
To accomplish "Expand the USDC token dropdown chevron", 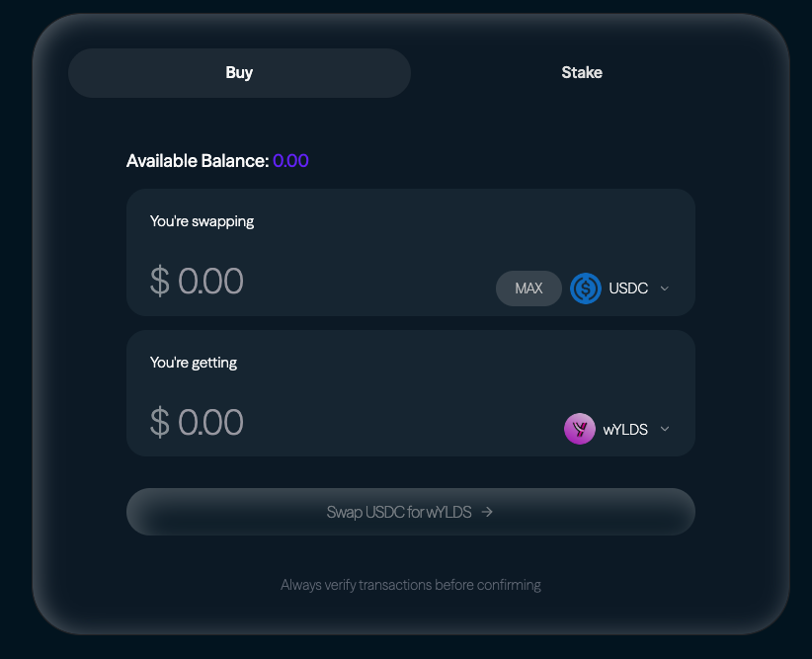I will (665, 288).
